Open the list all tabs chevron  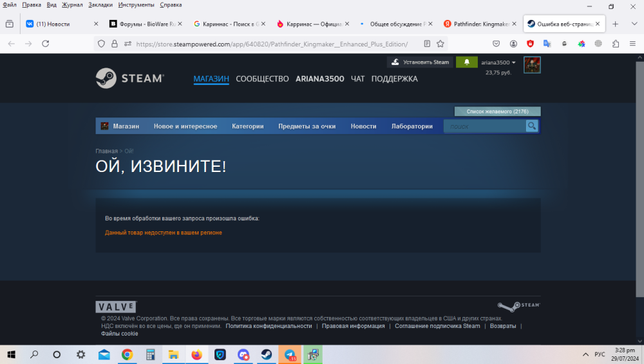tap(634, 24)
